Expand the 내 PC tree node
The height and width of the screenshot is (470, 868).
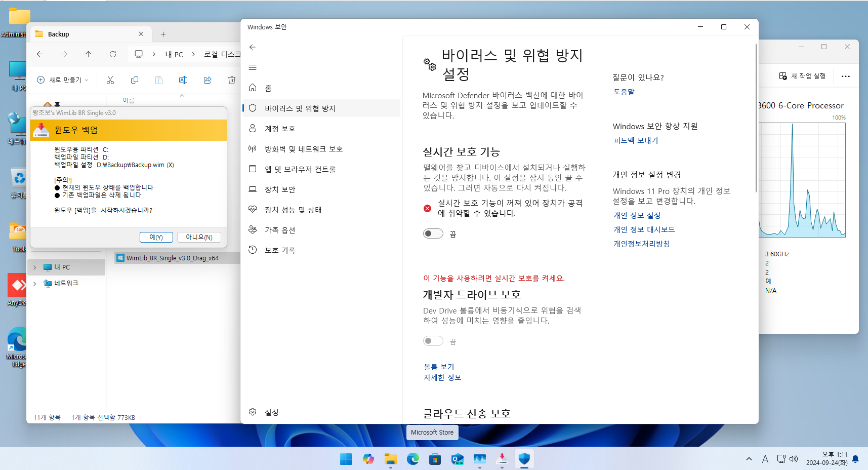[x=34, y=267]
